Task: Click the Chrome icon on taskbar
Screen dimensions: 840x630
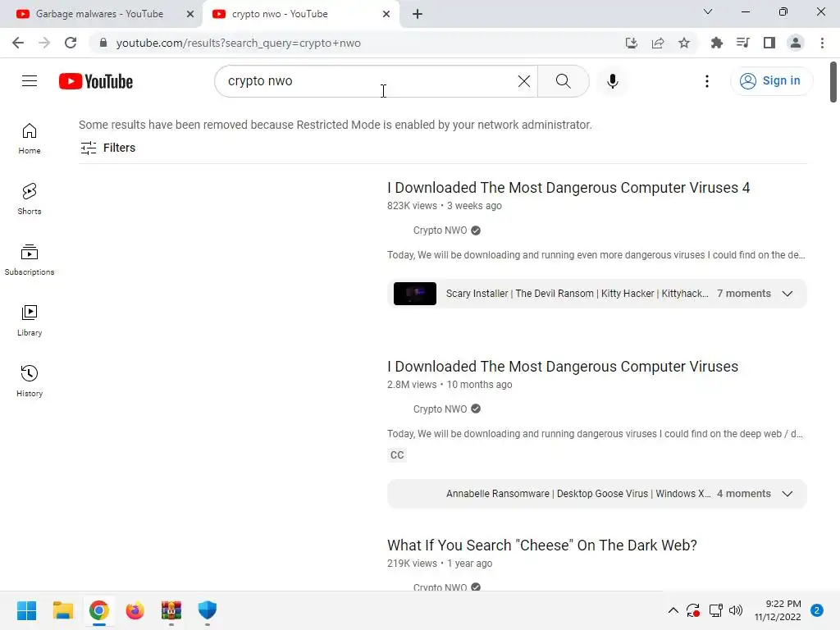Action: 98,610
